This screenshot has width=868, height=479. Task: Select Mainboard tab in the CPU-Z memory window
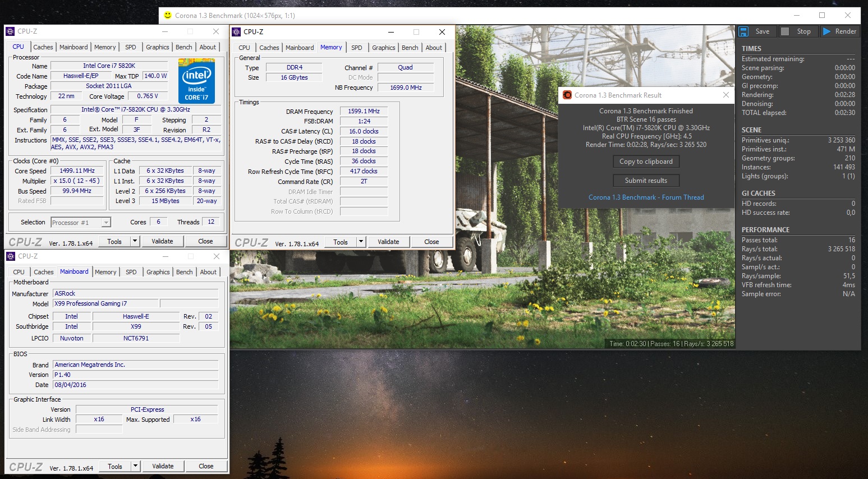tap(300, 48)
